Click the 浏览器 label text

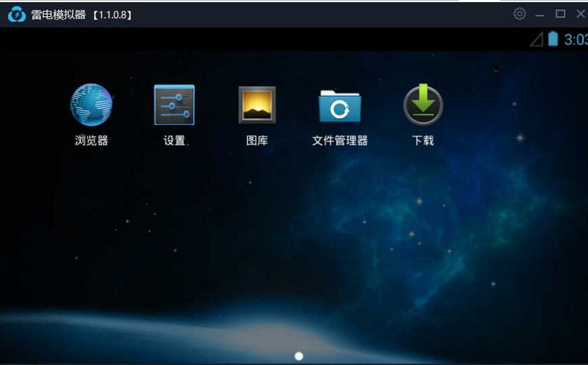[91, 140]
